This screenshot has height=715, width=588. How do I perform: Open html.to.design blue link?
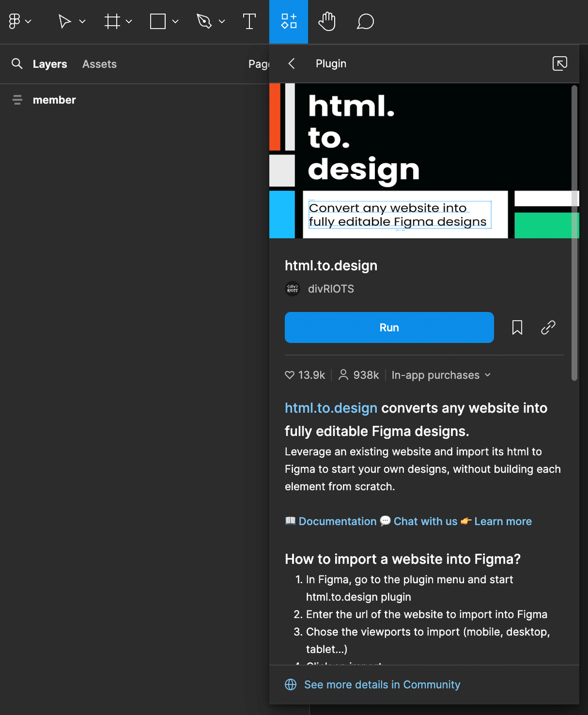tap(331, 408)
